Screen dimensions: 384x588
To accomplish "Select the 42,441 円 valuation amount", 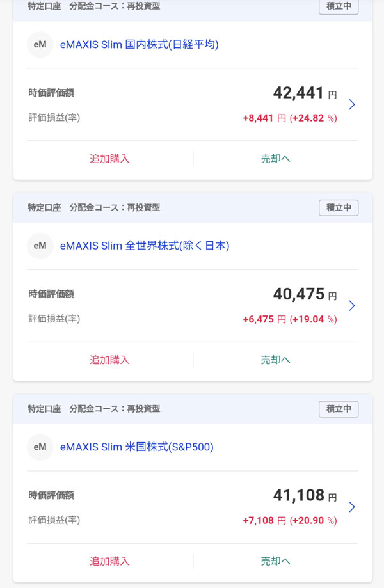I will point(304,93).
